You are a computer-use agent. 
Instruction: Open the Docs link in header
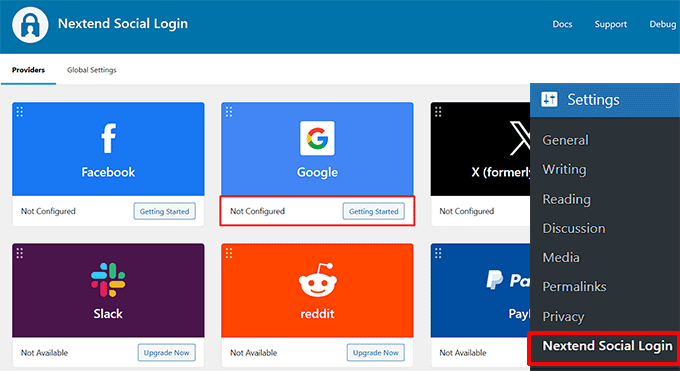coord(562,24)
